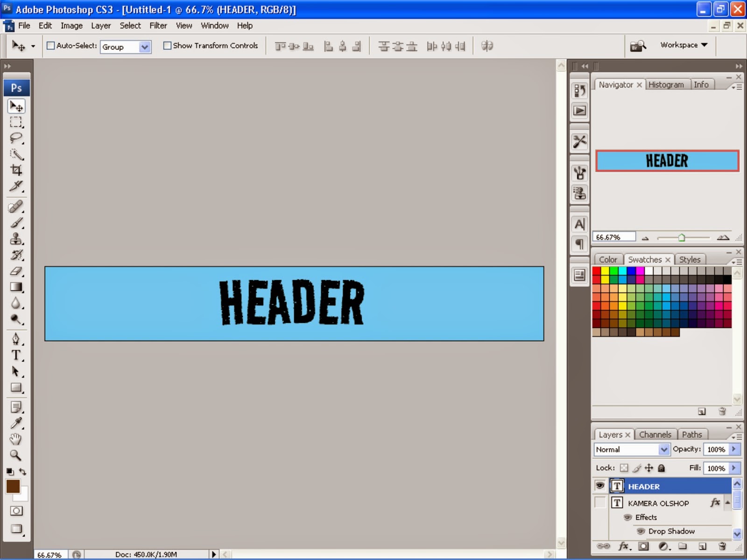Enable Auto-Select in options bar
The image size is (747, 560).
point(50,46)
